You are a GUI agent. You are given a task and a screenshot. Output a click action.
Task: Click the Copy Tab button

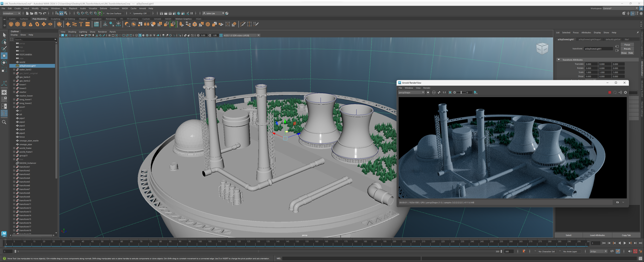click(x=626, y=235)
